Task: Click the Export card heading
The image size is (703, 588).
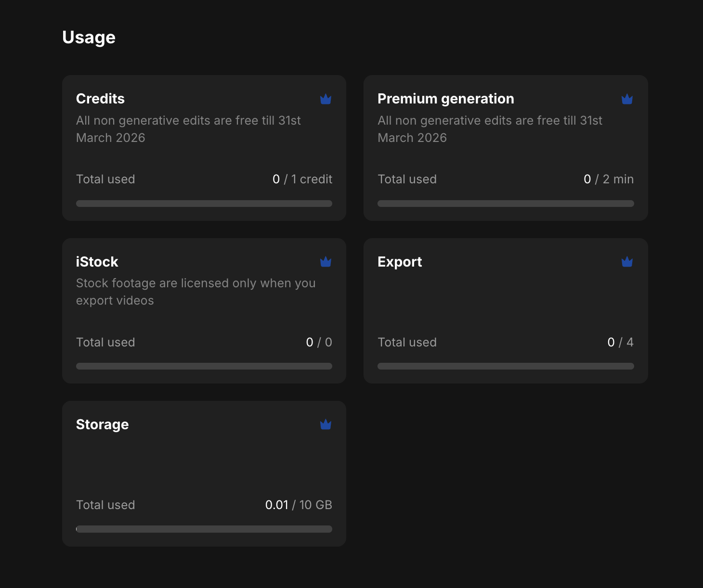Action: pos(399,262)
